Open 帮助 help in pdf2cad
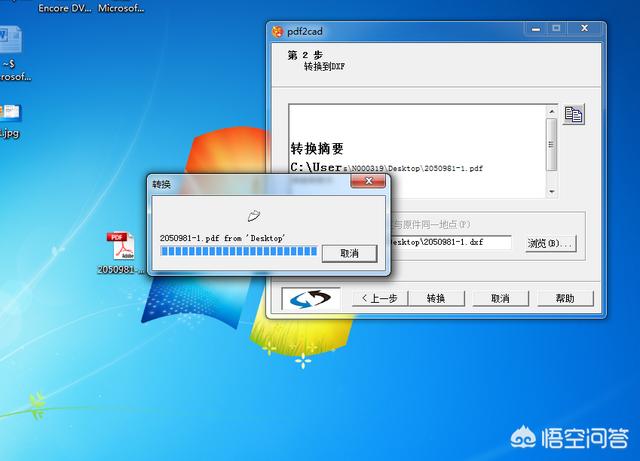 click(x=565, y=298)
